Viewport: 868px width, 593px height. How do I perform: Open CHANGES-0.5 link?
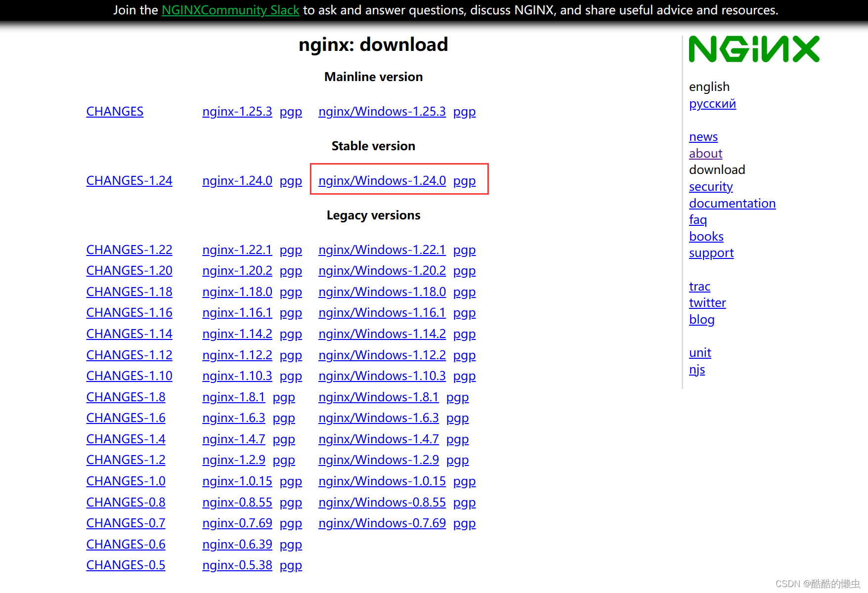click(126, 565)
